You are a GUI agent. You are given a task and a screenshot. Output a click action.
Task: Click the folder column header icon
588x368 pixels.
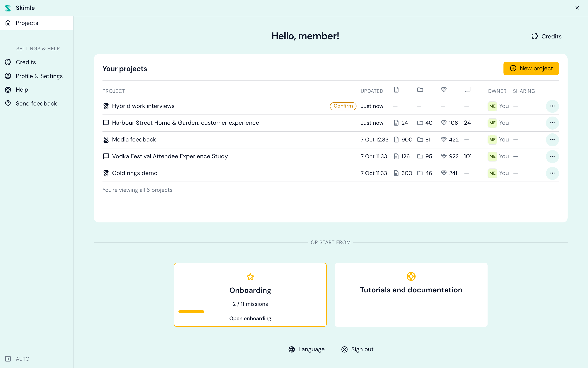pyautogui.click(x=420, y=90)
